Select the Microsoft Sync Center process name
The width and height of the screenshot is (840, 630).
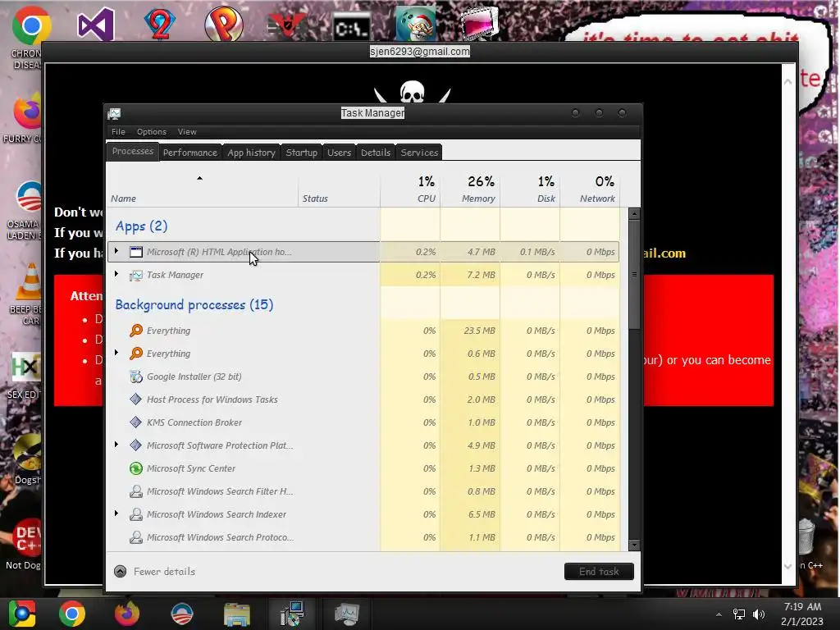pos(191,468)
